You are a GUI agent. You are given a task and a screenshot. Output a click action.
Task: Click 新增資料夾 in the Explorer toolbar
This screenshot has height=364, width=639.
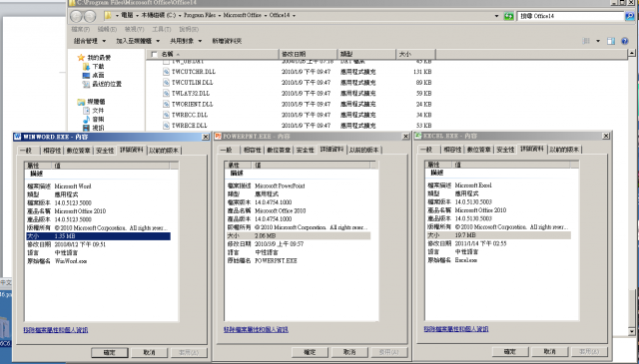[227, 41]
